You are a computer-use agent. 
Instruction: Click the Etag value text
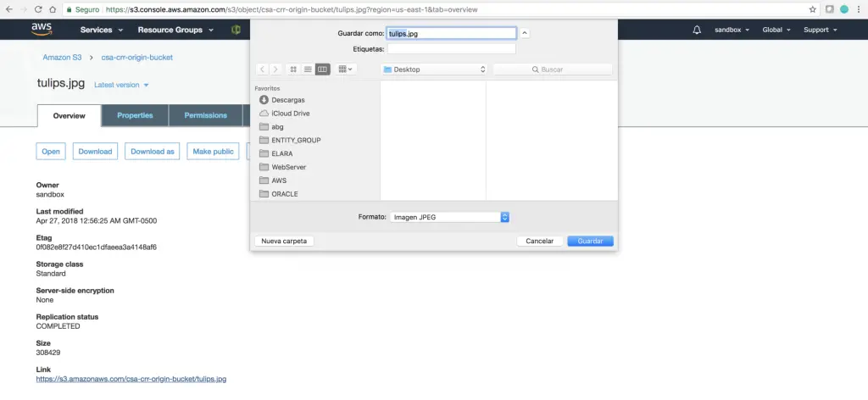pyautogui.click(x=97, y=247)
